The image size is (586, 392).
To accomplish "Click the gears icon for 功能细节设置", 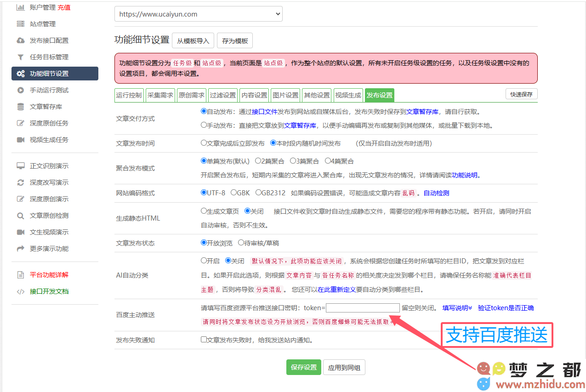I will pos(21,74).
